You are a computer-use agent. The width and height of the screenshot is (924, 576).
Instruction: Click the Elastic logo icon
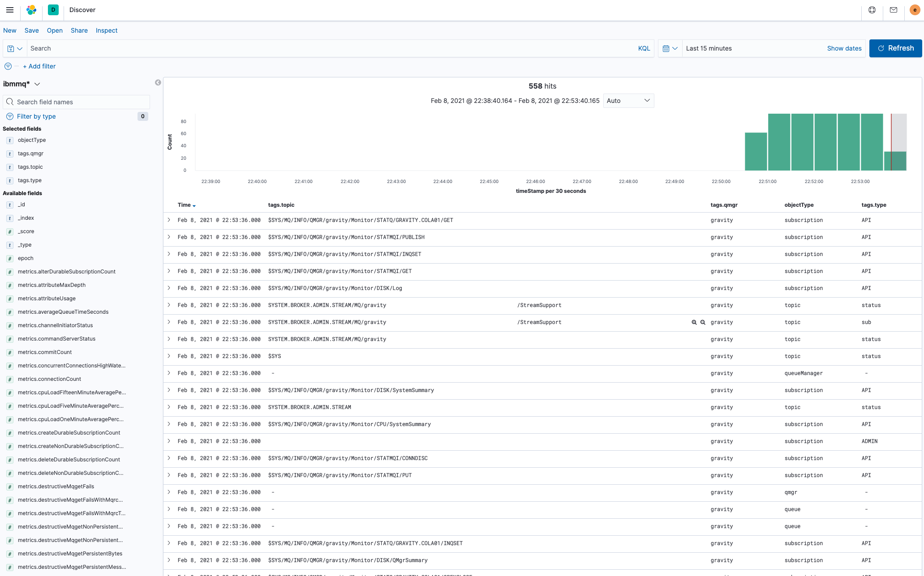pos(31,10)
